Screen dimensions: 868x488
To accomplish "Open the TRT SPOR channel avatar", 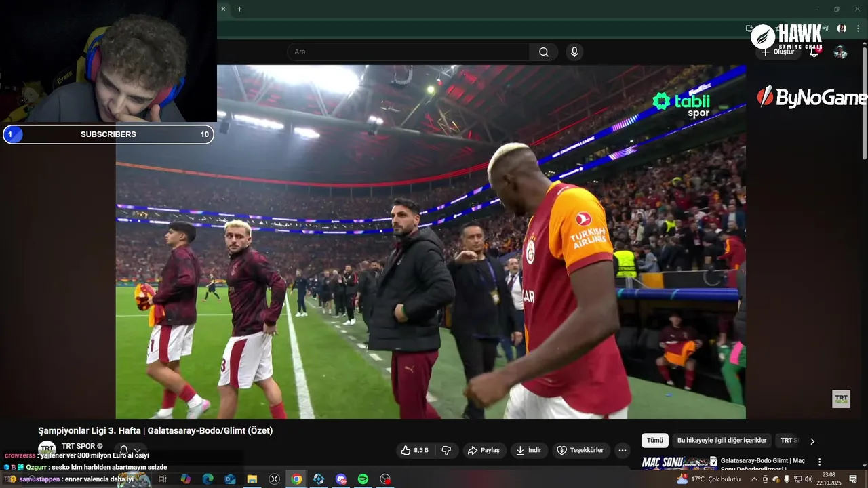I will point(47,449).
